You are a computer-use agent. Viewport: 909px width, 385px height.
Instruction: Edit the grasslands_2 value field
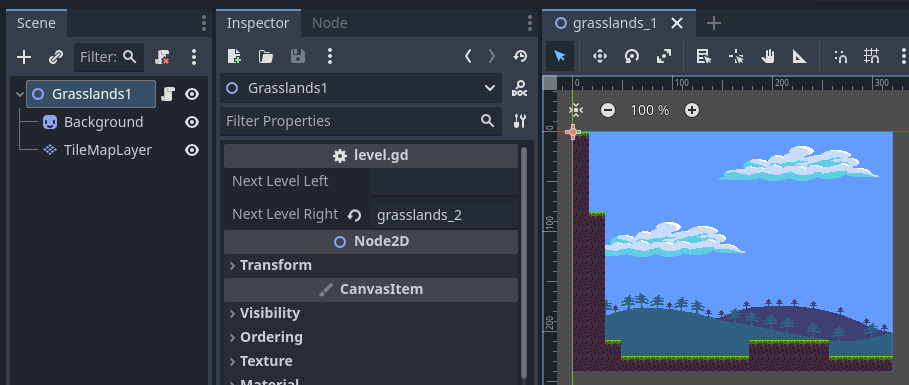tap(444, 215)
